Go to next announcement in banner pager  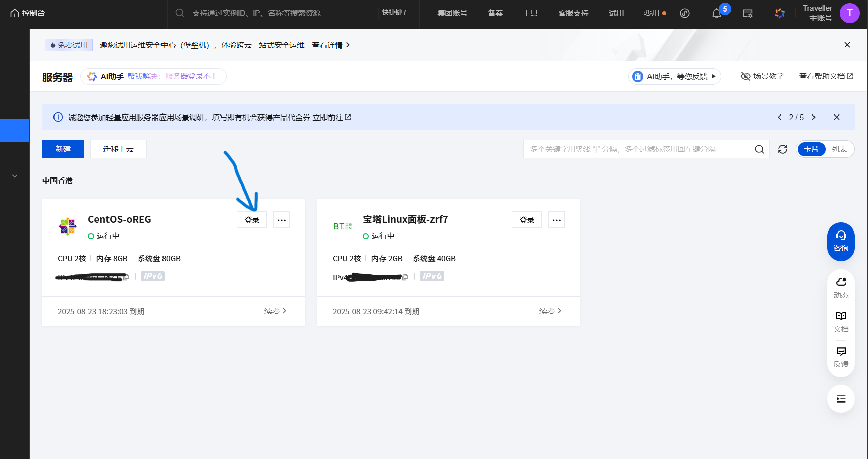[813, 117]
